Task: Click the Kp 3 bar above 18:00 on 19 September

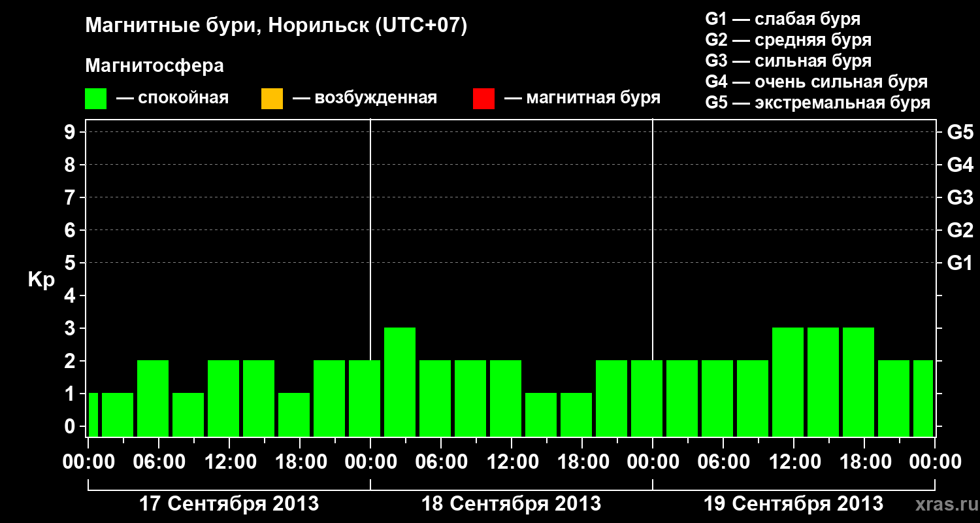Action: [x=858, y=382]
